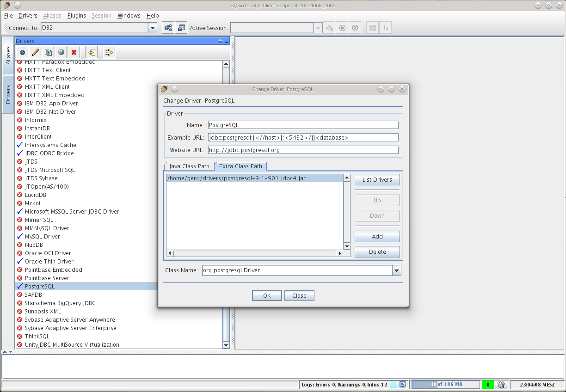This screenshot has height=392, width=566.
Task: Open the Drivers menu in the menu bar
Action: [28, 15]
